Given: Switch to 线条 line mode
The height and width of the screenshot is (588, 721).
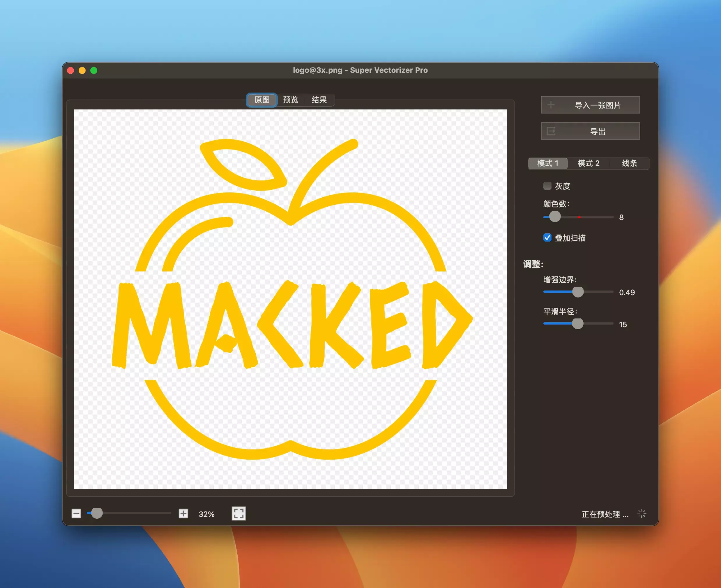Looking at the screenshot, I should (x=629, y=163).
